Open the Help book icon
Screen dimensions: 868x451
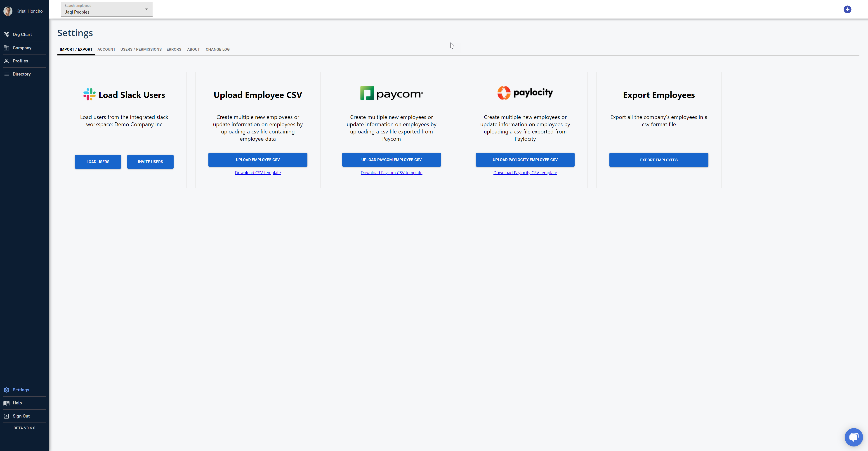pyautogui.click(x=6, y=403)
